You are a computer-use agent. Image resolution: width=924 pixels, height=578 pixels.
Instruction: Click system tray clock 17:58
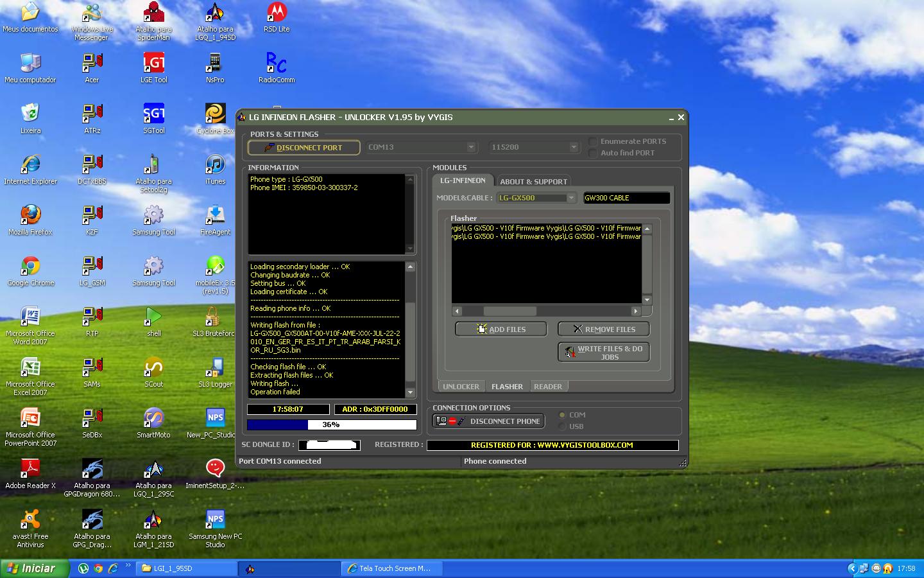click(x=906, y=568)
